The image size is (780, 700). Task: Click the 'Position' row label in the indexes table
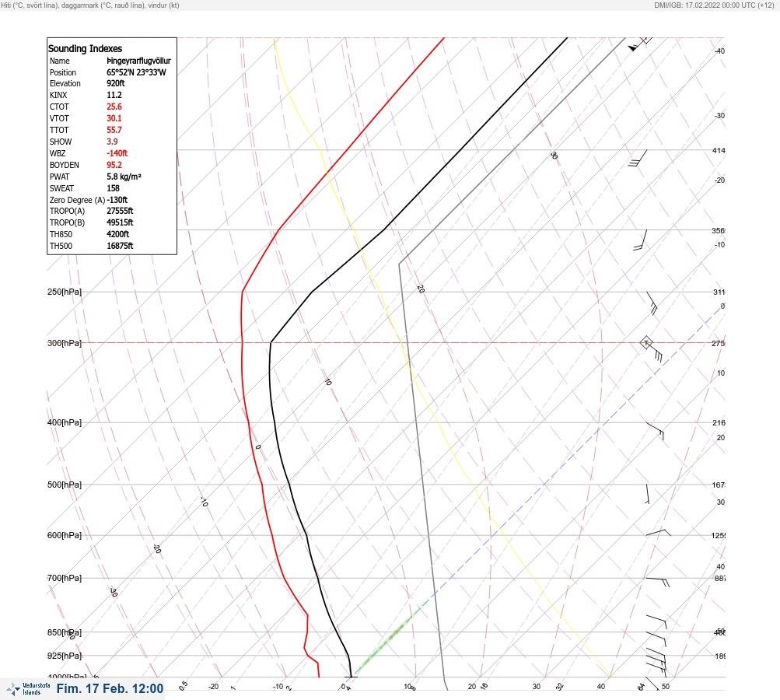tap(63, 72)
